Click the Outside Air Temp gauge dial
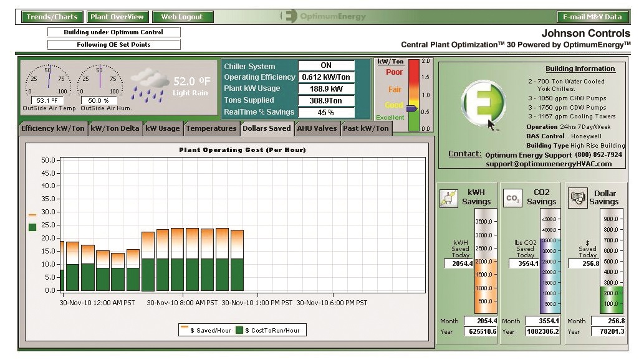The image size is (644, 360). point(48,80)
